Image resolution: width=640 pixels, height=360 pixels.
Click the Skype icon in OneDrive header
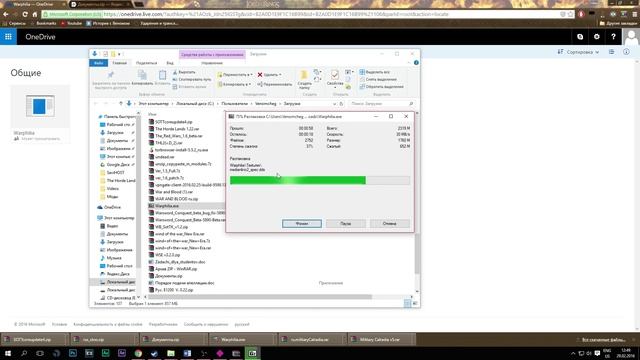pyautogui.click(x=580, y=37)
